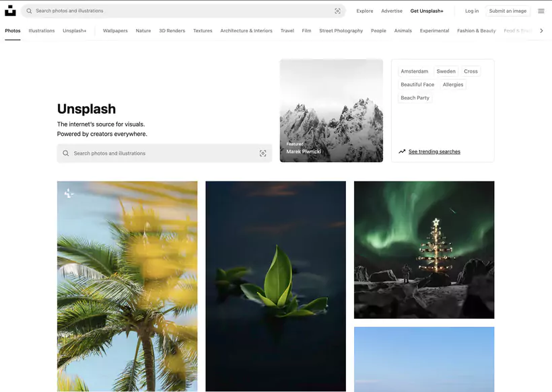Click the Explore link
This screenshot has width=552, height=392.
[365, 11]
